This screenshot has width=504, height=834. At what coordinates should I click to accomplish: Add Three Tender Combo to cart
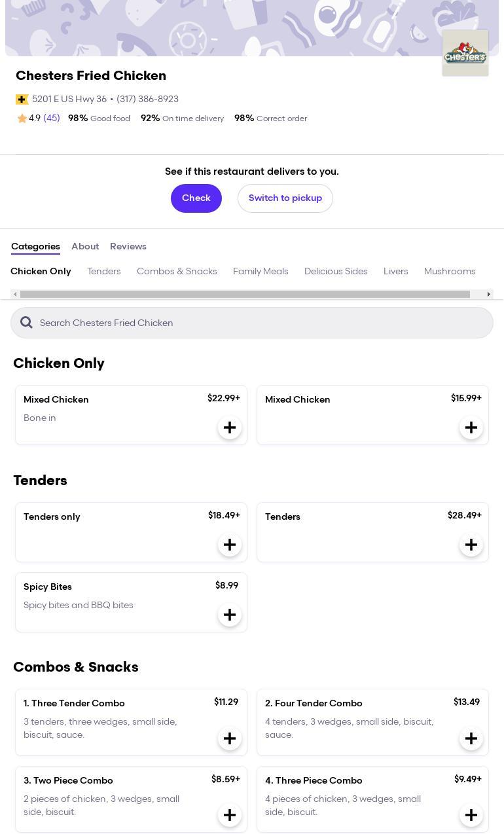click(x=230, y=738)
